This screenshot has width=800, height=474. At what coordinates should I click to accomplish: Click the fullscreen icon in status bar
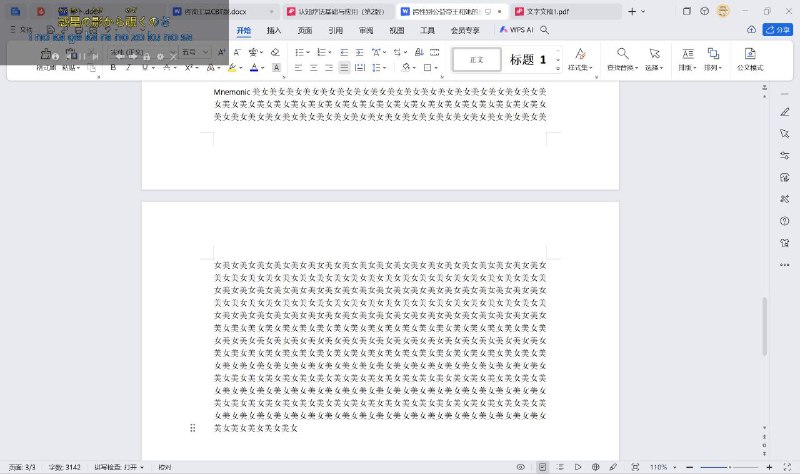click(x=787, y=467)
